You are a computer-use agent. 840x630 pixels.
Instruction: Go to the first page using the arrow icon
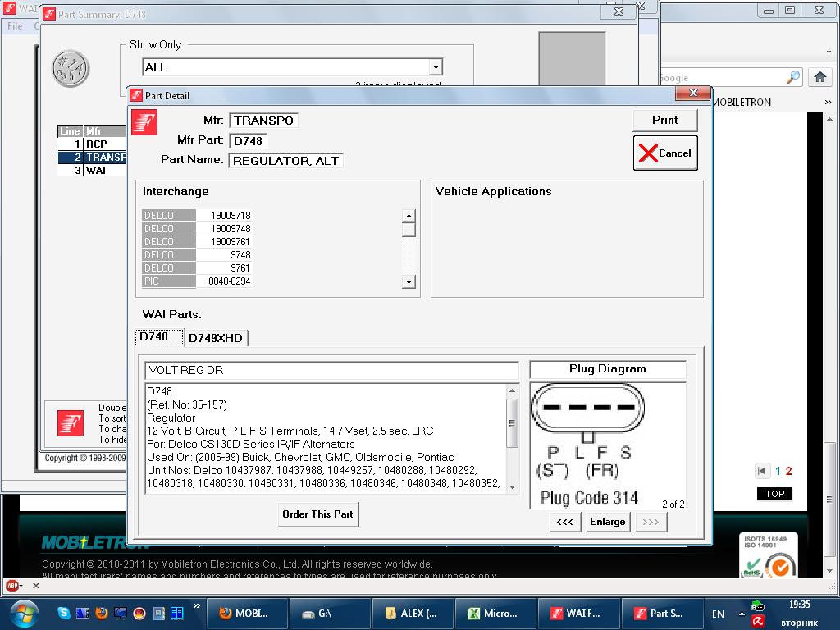tap(761, 471)
